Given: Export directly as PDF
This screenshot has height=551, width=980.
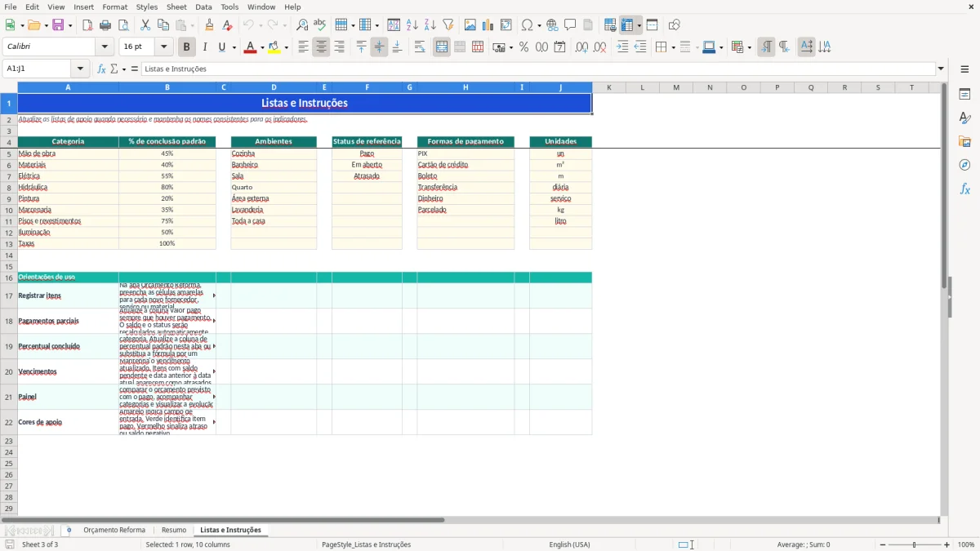Looking at the screenshot, I should (x=87, y=25).
